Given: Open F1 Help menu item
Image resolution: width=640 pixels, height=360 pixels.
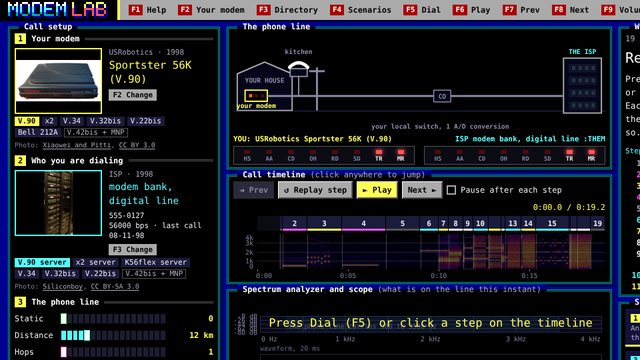Looking at the screenshot, I should pos(147,10).
